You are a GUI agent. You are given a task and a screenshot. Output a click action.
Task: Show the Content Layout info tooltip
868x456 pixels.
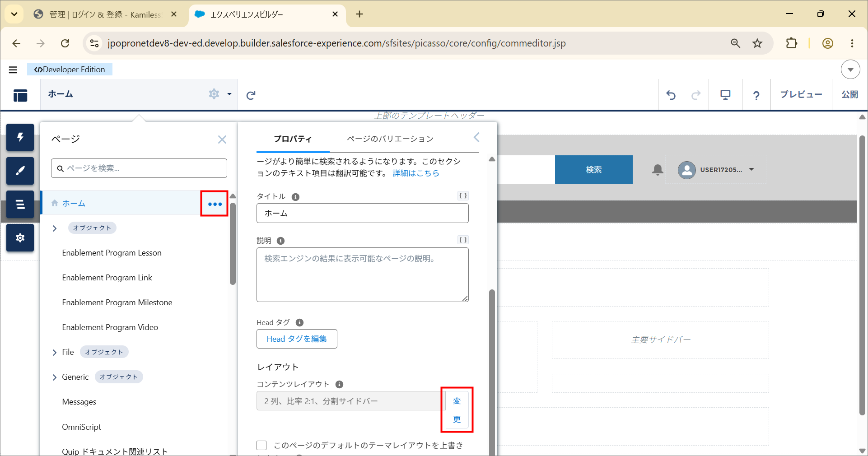339,384
